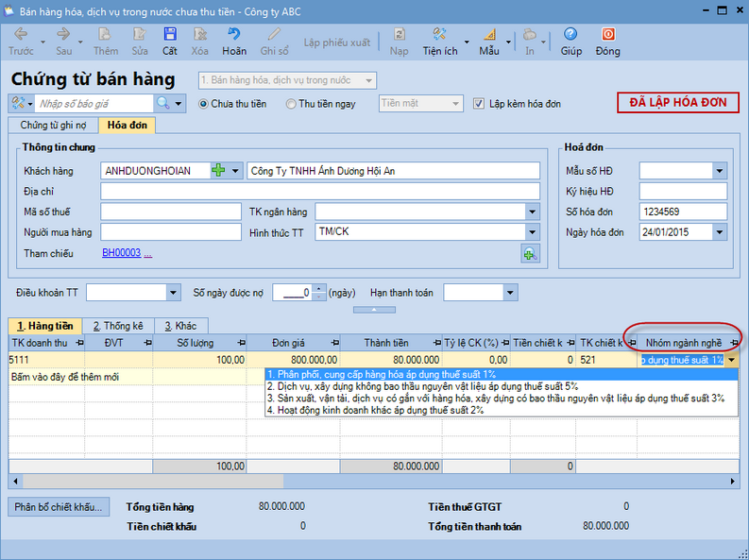Click Bấm vào đây để thêm mới row
Viewport: 749px width, 560px height.
(65, 377)
